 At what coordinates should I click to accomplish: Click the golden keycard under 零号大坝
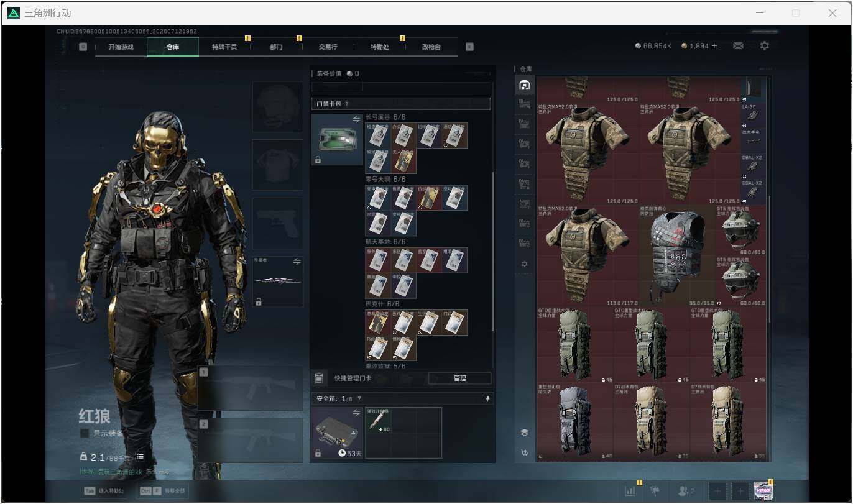[x=429, y=198]
